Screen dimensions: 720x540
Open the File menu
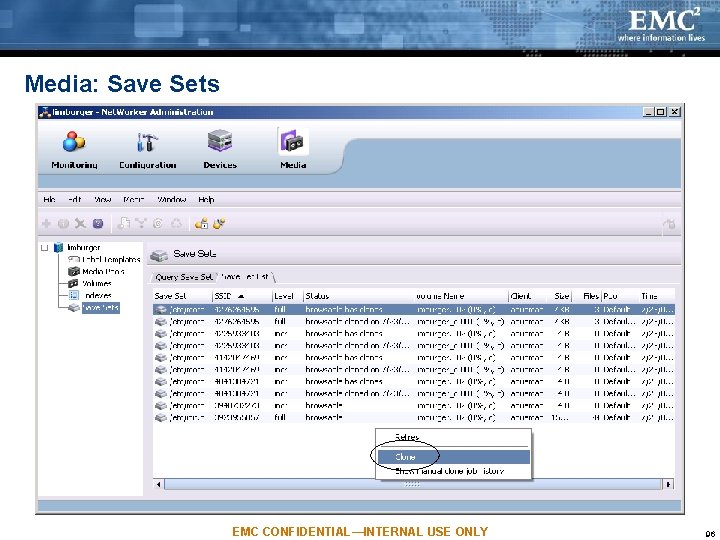(49, 199)
